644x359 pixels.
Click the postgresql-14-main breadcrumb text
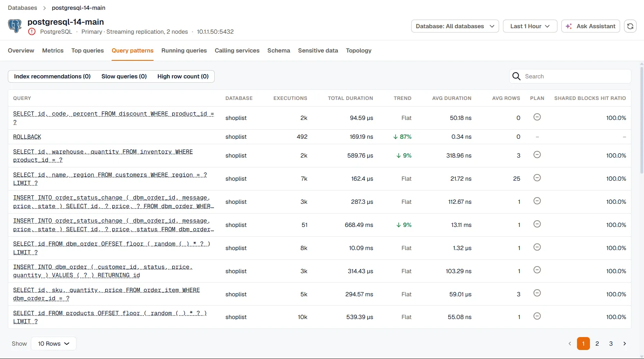coord(79,8)
